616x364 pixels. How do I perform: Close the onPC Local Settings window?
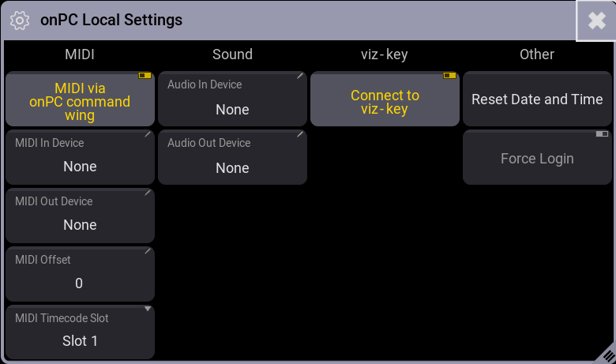point(596,21)
